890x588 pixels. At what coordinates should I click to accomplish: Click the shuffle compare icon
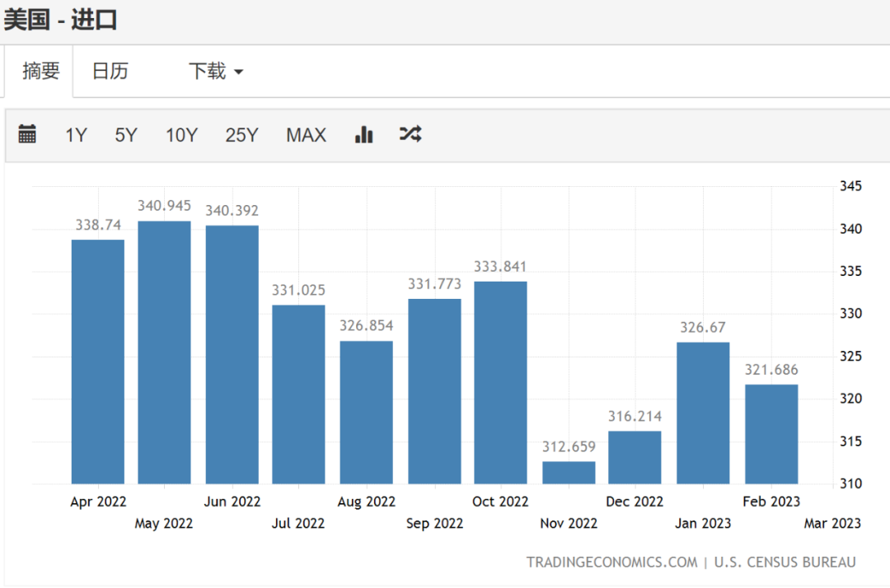point(410,134)
